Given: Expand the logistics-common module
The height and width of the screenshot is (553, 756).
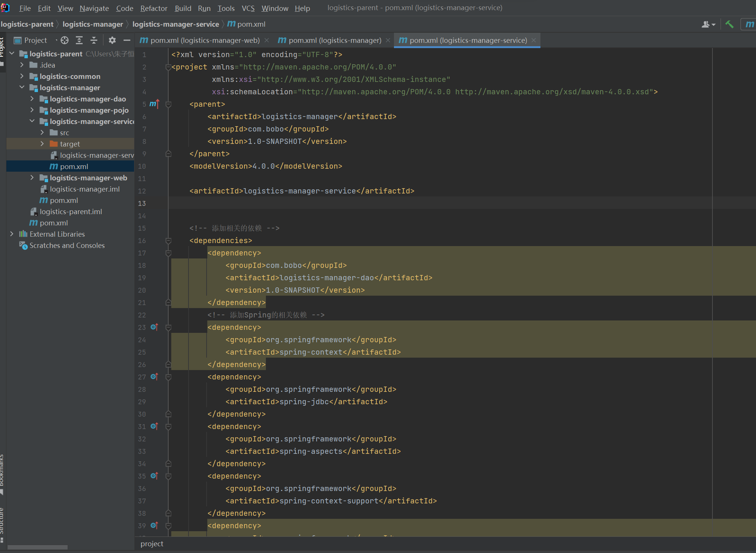Looking at the screenshot, I should point(22,76).
